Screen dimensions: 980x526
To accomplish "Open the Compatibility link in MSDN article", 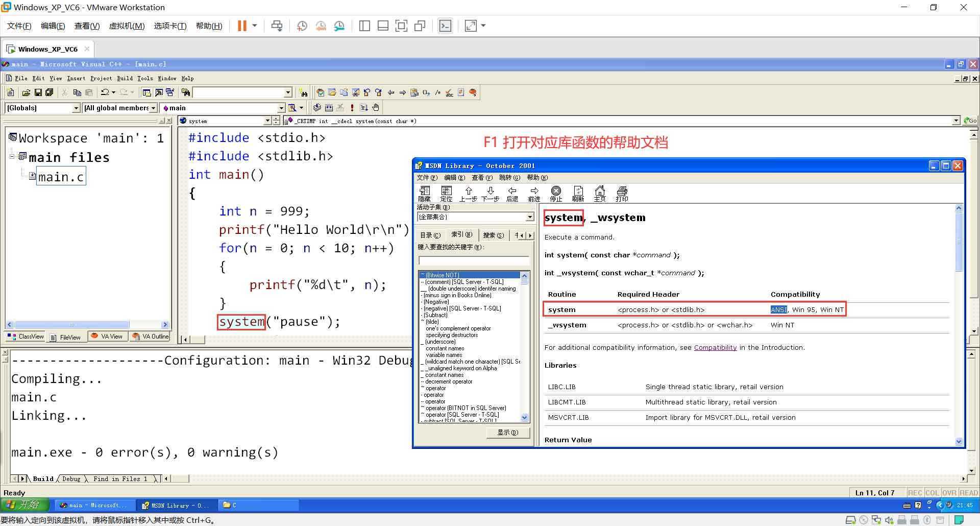I will [x=715, y=348].
